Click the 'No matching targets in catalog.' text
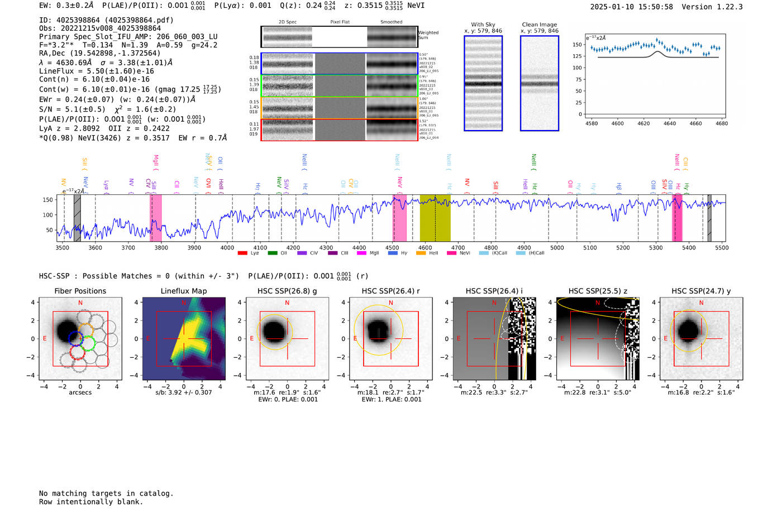Image resolution: width=782 pixels, height=532 pixels. point(106,493)
